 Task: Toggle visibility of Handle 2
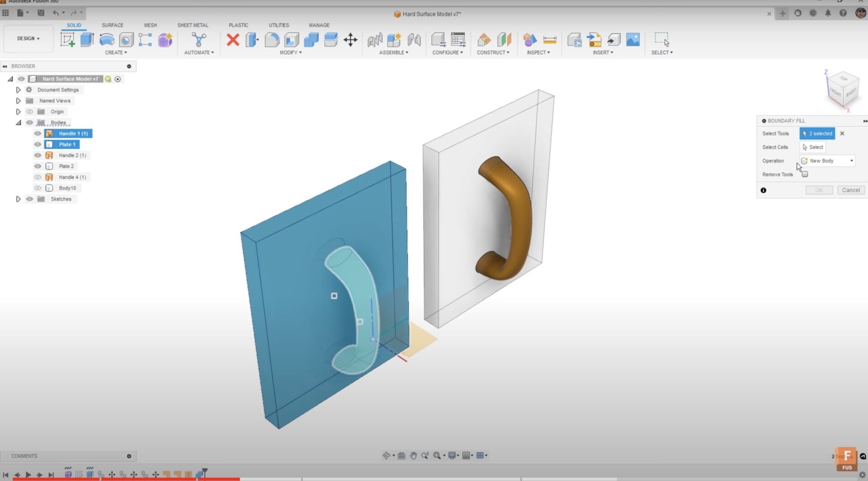38,155
